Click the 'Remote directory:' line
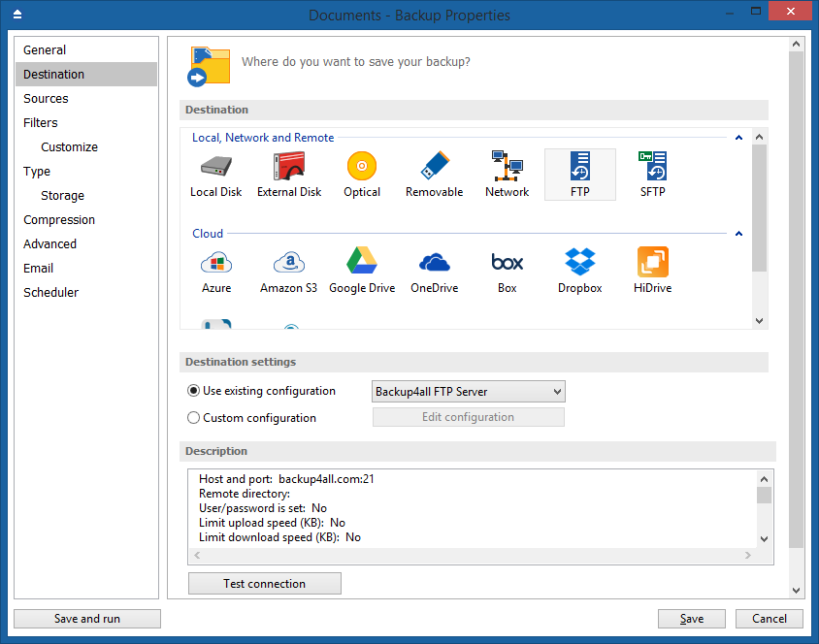This screenshot has height=644, width=819. click(x=245, y=494)
